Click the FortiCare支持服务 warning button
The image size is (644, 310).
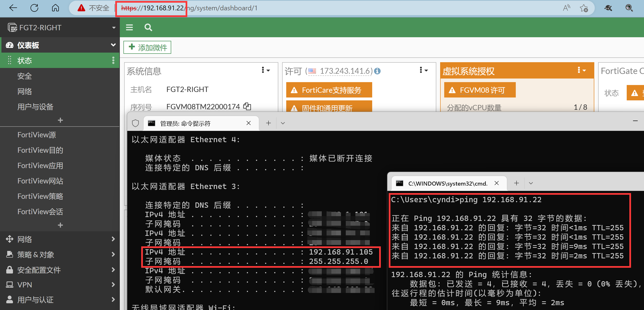pyautogui.click(x=329, y=90)
